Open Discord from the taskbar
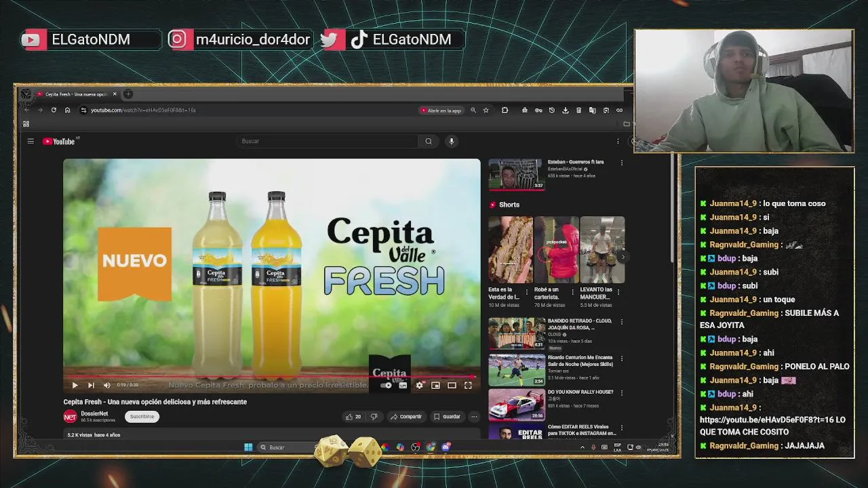This screenshot has width=868, height=488. point(446,447)
